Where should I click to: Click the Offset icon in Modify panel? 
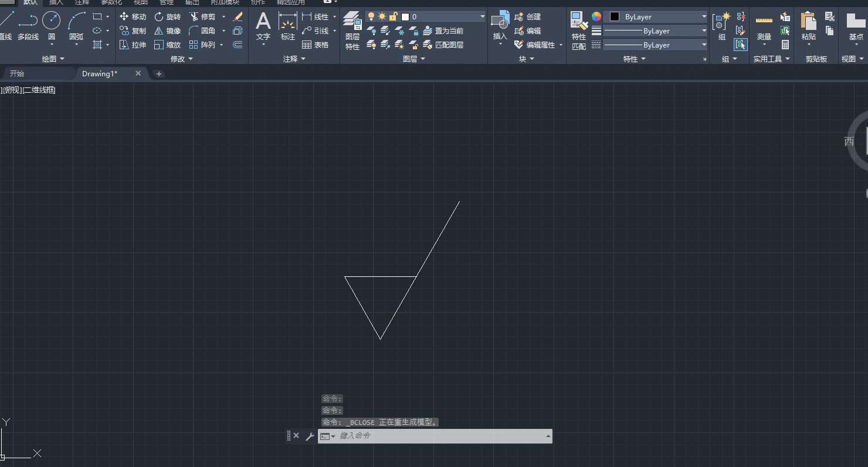(238, 45)
